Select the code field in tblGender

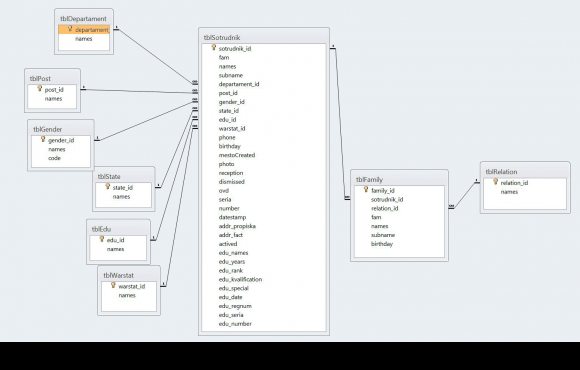click(x=54, y=158)
